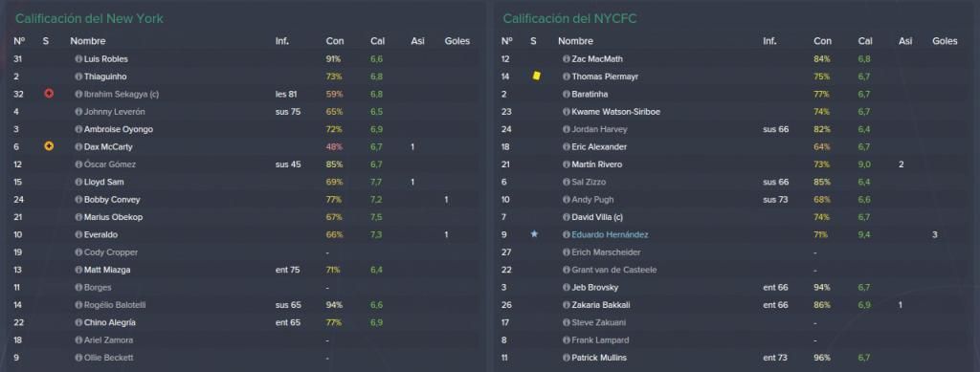
Task: Select the Patrick Mullins row
Action: coord(734,358)
